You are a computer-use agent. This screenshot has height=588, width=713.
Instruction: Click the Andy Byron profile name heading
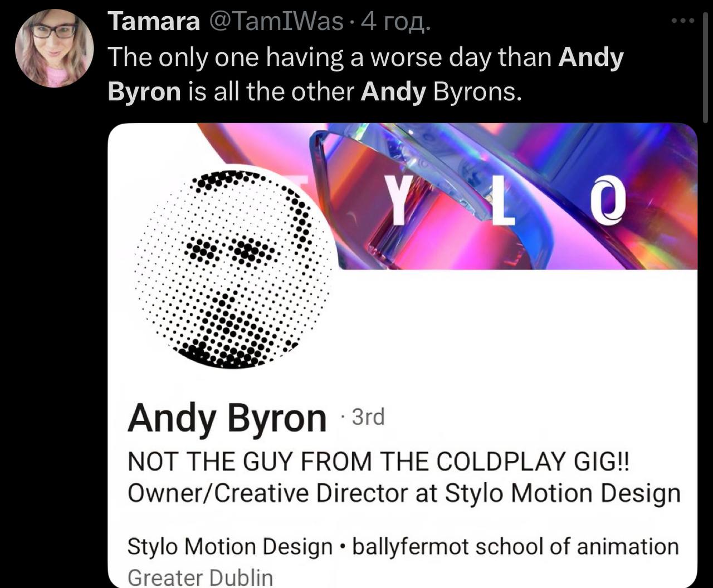coord(227,419)
